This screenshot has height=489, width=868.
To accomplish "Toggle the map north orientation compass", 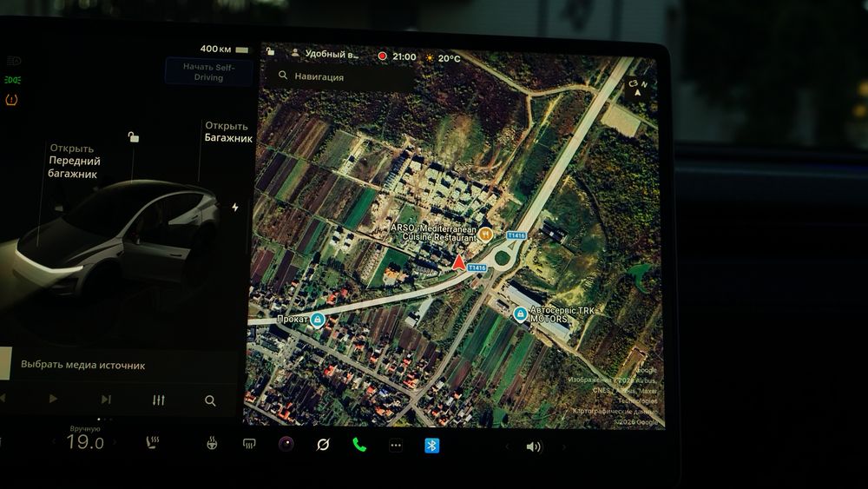I will click(637, 88).
